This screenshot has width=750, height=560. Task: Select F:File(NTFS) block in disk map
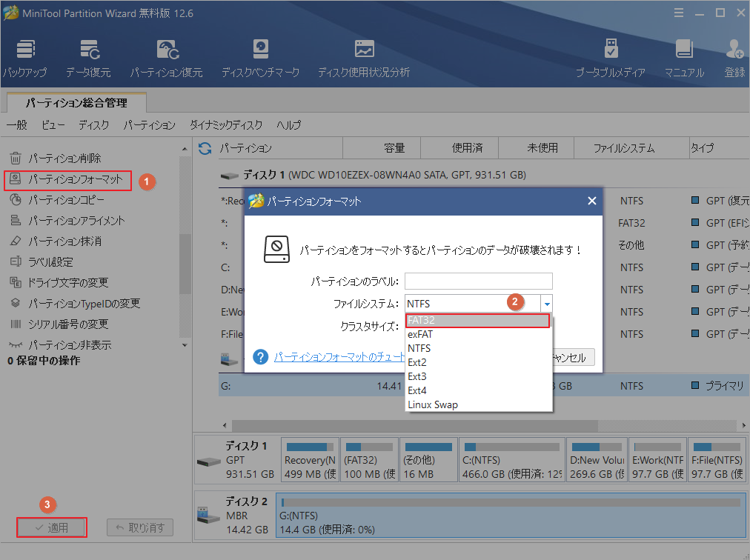pyautogui.click(x=717, y=460)
